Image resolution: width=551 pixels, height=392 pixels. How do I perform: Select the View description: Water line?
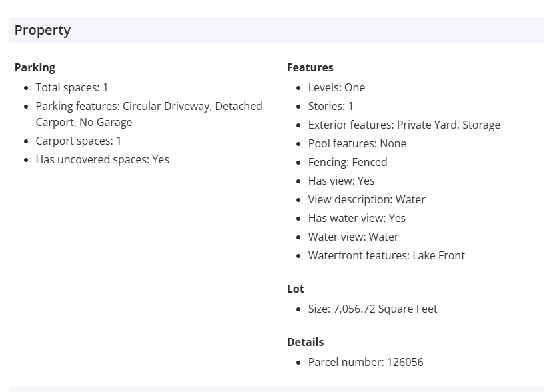pyautogui.click(x=366, y=199)
